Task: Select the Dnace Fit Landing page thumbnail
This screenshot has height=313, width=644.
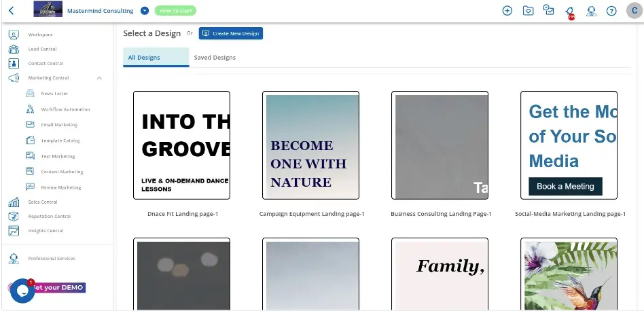Action: 181,145
